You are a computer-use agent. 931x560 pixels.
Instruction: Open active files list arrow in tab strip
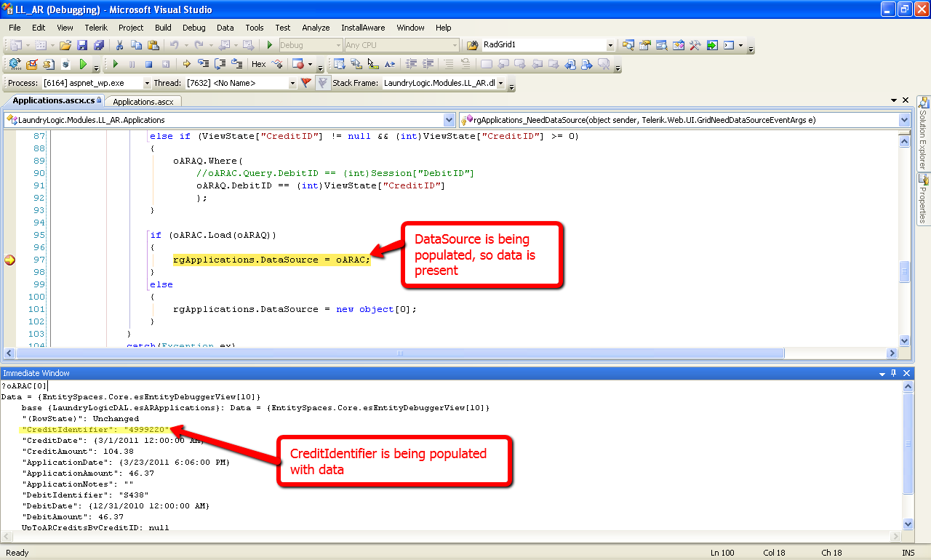894,100
